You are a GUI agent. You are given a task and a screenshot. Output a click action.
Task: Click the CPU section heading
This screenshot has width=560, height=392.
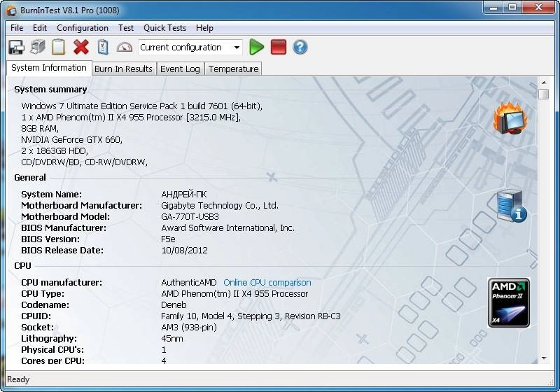pos(22,265)
